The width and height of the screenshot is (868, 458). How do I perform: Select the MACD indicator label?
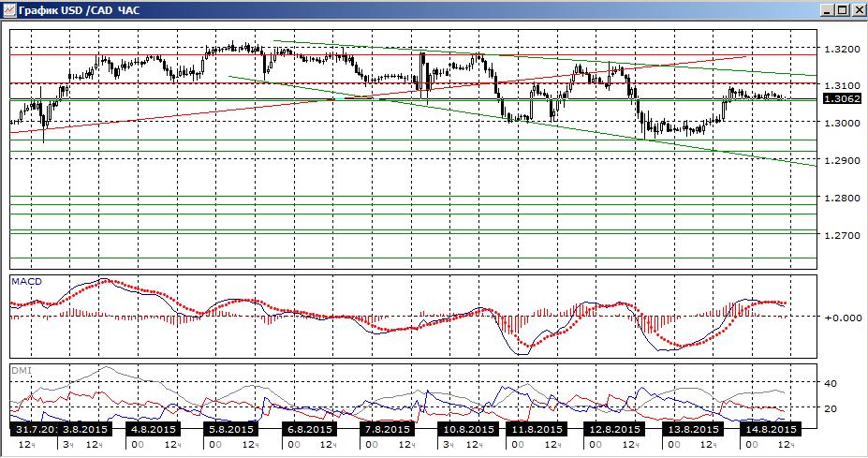pyautogui.click(x=25, y=281)
